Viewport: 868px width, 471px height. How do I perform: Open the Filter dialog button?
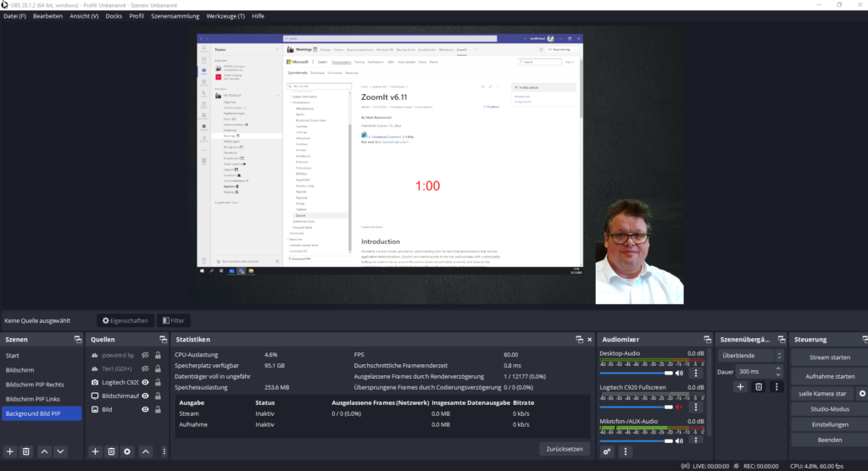(x=174, y=320)
